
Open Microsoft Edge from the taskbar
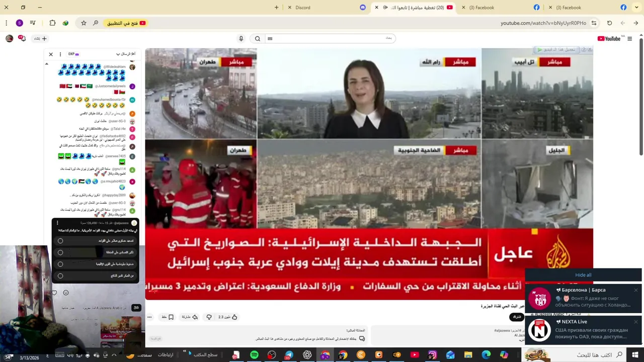(x=486, y=355)
